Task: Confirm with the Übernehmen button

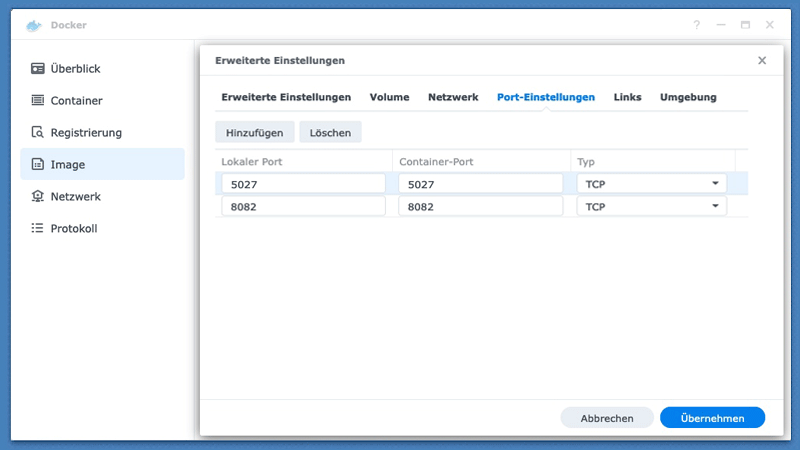Action: [x=712, y=418]
